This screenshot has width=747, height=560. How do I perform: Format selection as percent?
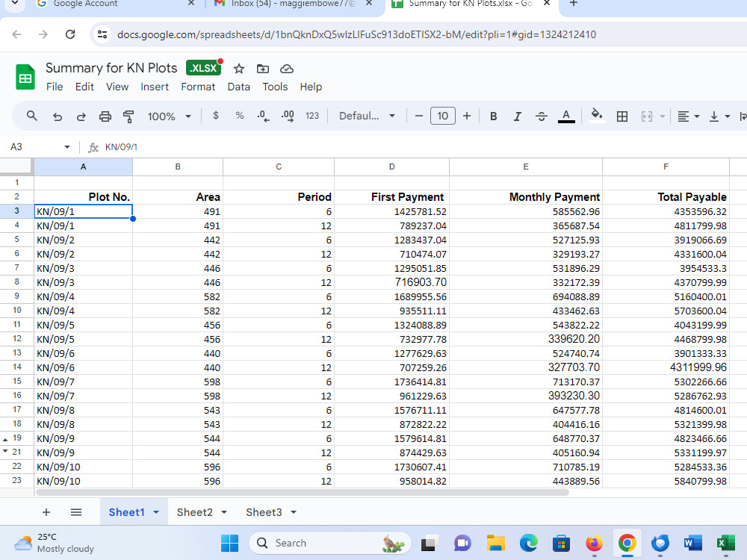pyautogui.click(x=240, y=115)
